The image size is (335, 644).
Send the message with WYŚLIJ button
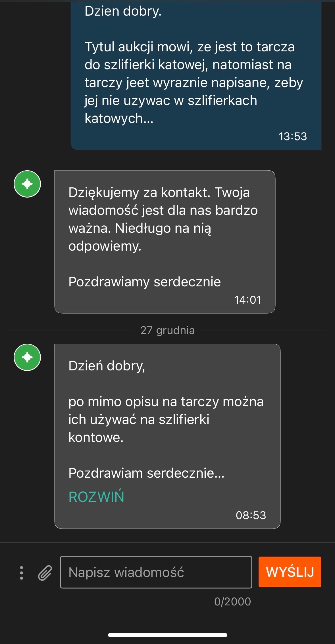(290, 572)
